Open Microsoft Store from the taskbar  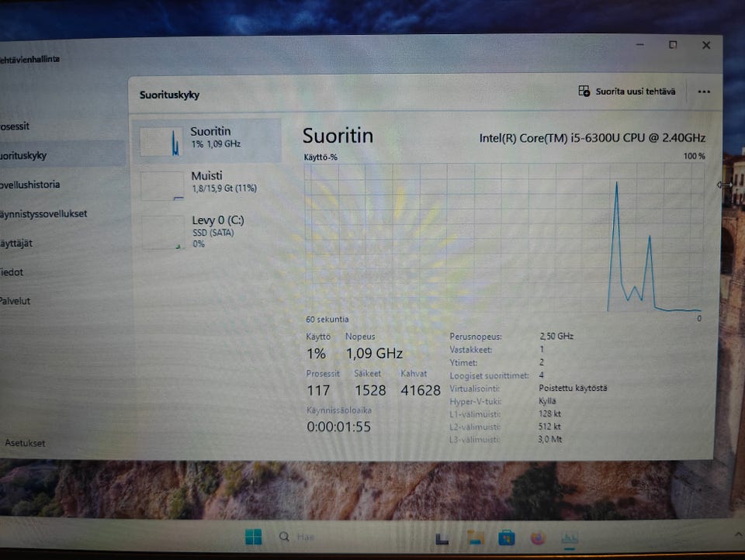click(x=507, y=538)
